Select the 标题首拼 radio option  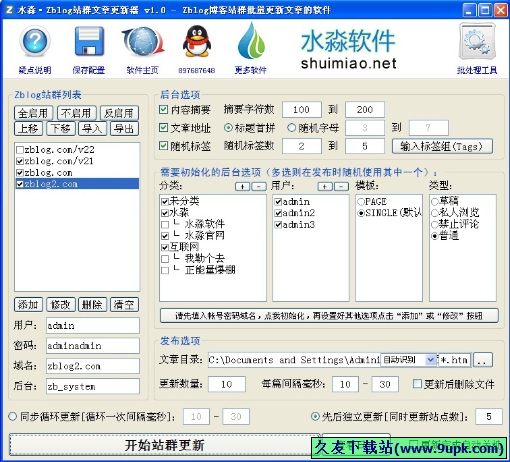pos(228,127)
